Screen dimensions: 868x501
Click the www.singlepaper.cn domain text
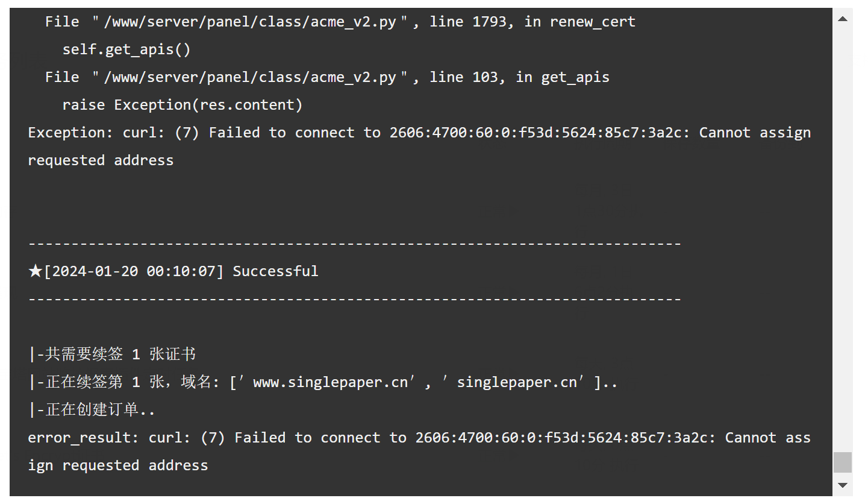tap(330, 382)
